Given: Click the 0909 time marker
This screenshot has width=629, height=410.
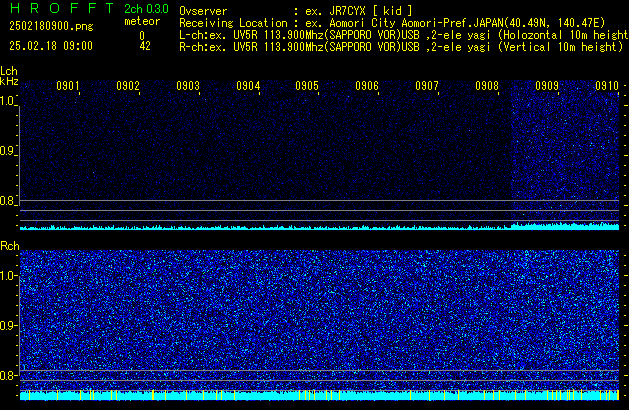Looking at the screenshot, I should coord(547,86).
